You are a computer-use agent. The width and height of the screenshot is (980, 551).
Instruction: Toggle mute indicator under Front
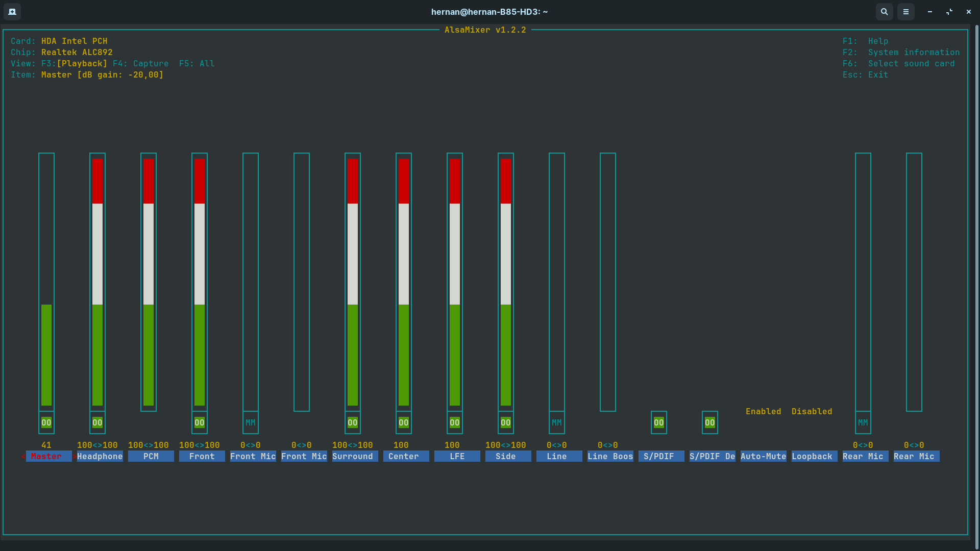tap(200, 422)
